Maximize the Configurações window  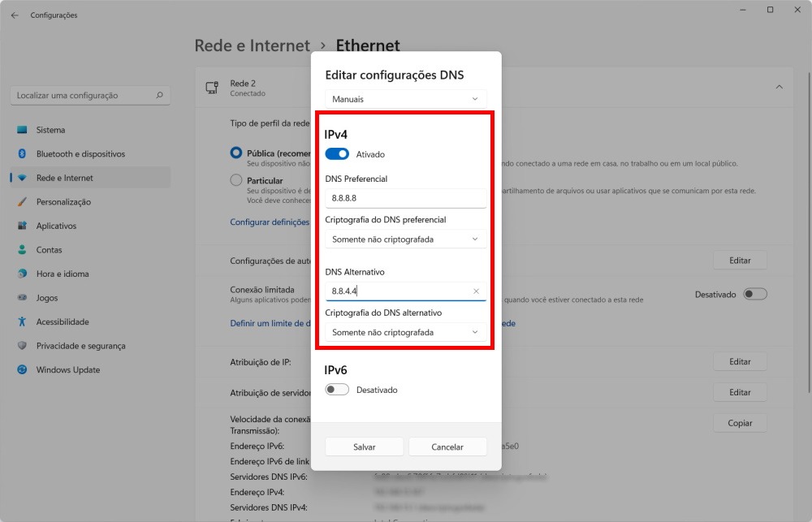(x=771, y=10)
